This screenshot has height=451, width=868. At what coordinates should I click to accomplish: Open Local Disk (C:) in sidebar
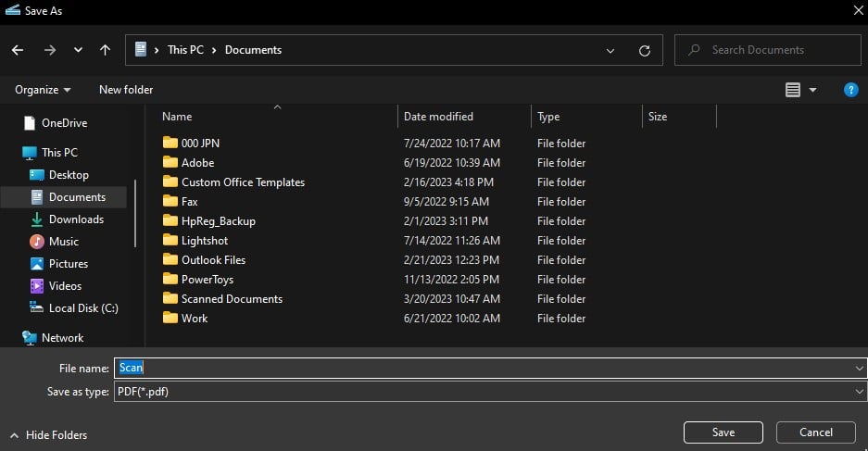pyautogui.click(x=83, y=308)
